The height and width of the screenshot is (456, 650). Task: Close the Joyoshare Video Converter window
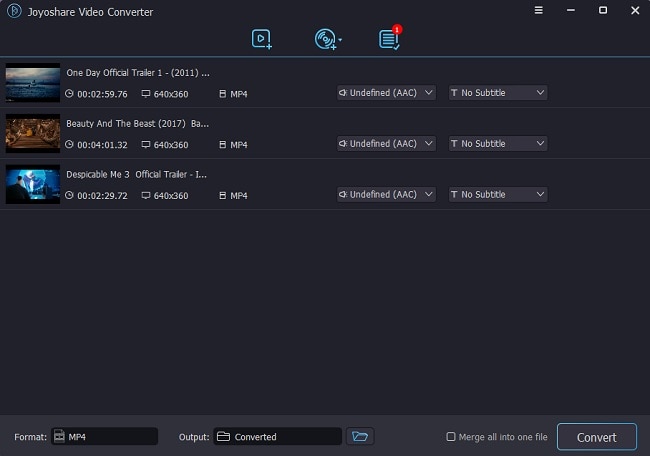click(635, 10)
